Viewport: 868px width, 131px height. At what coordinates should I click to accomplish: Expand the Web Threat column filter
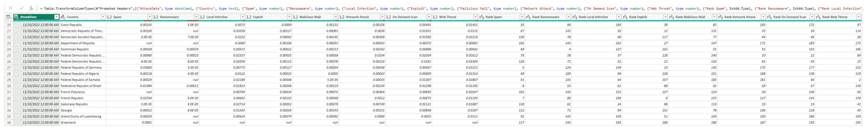coord(475,17)
